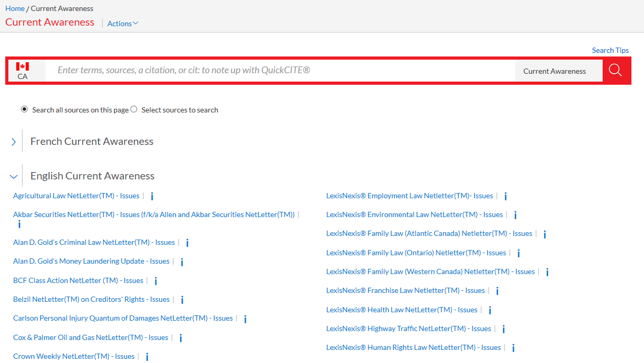Viewport: 644px width, 363px height.
Task: Show info for Alan D. Gold's Criminal Law NetLetter
Action: pos(187,243)
